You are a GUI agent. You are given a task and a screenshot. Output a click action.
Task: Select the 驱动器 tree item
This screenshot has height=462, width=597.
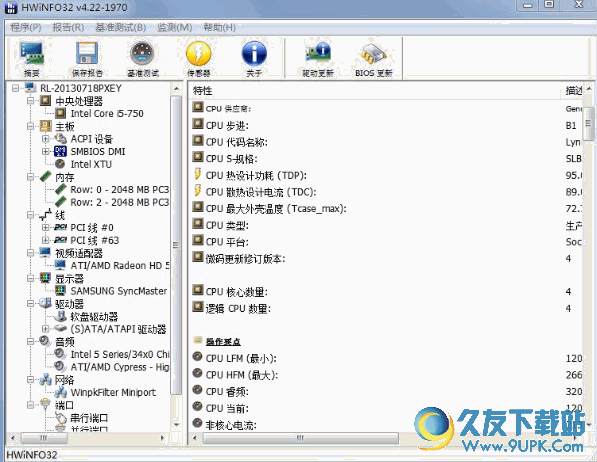pyautogui.click(x=69, y=304)
